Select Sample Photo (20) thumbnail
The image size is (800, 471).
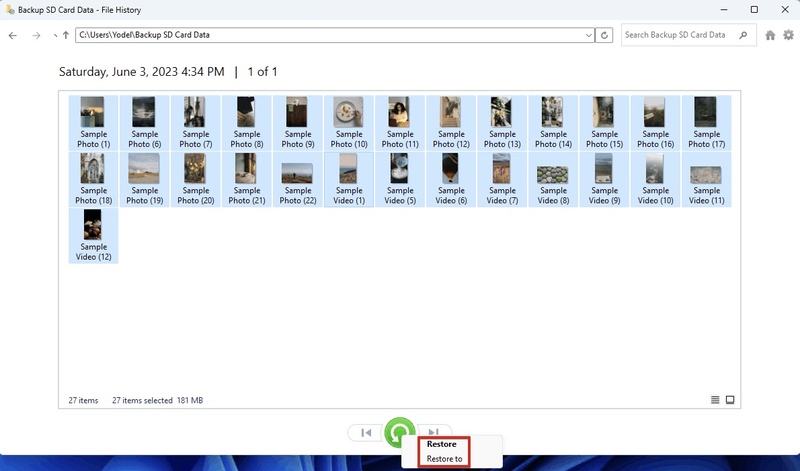coord(195,179)
